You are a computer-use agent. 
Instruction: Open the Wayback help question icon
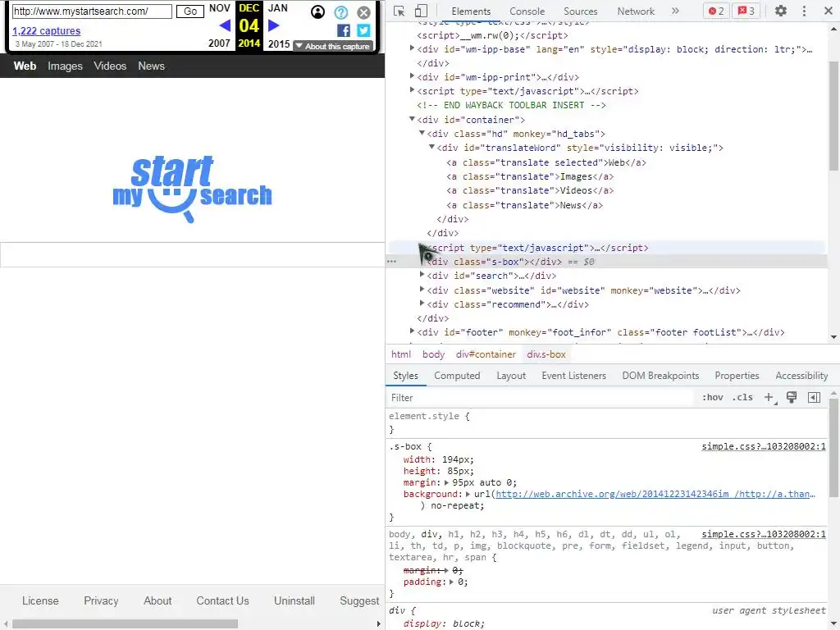click(x=340, y=11)
